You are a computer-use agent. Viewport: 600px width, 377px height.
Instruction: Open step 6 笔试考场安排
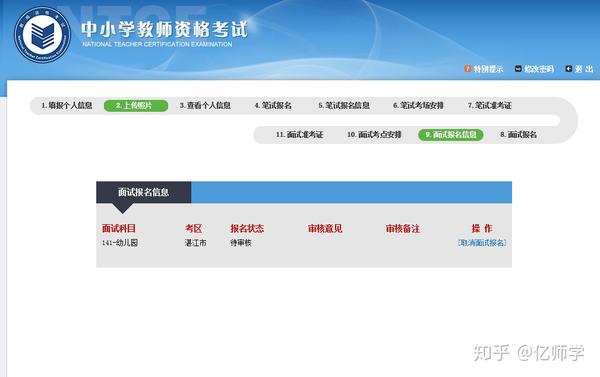point(418,106)
